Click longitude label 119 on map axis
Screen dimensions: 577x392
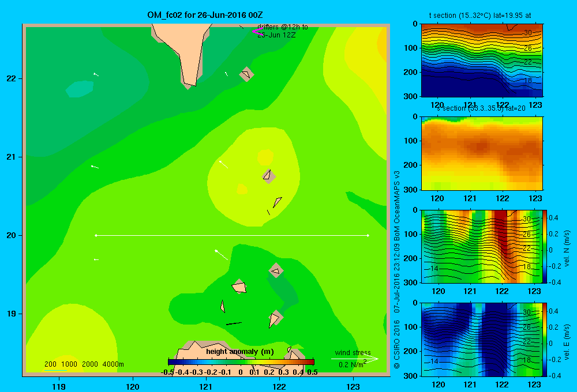(x=59, y=386)
